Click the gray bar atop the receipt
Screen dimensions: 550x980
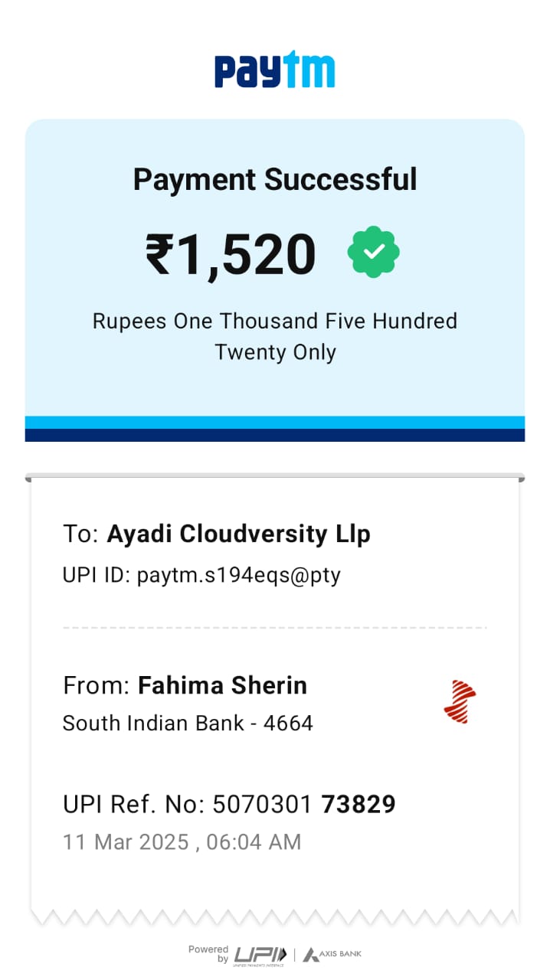click(275, 478)
